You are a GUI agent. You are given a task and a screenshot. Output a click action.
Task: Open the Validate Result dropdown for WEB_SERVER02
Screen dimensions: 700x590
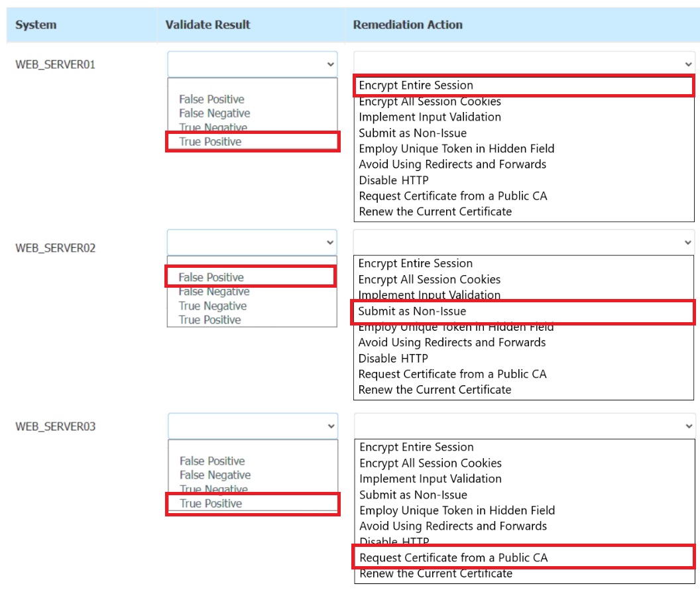(x=252, y=242)
